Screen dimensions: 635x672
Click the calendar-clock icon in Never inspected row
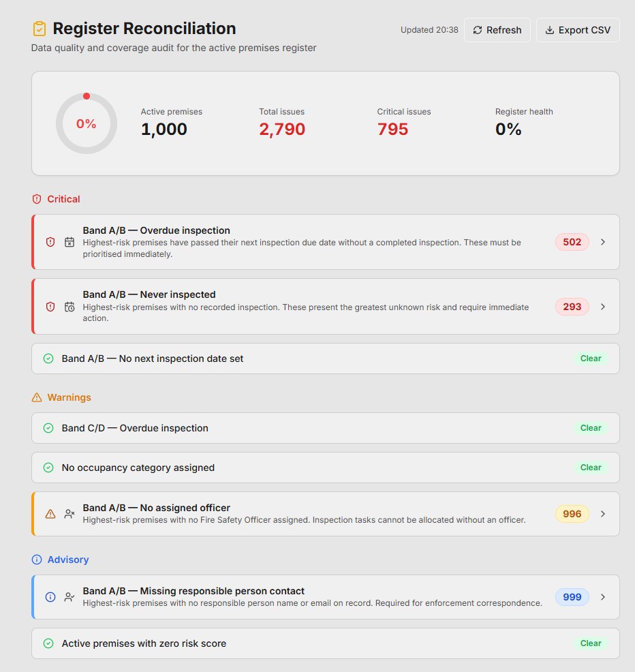click(69, 307)
